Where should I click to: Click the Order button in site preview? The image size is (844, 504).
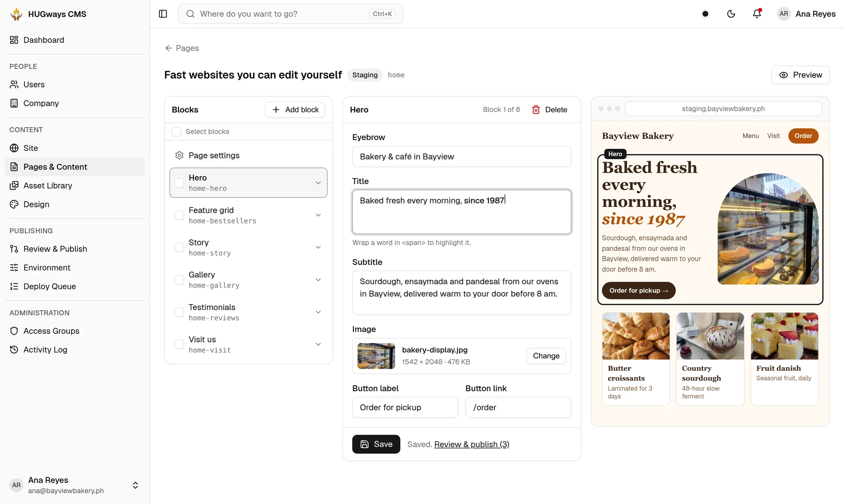coord(803,136)
